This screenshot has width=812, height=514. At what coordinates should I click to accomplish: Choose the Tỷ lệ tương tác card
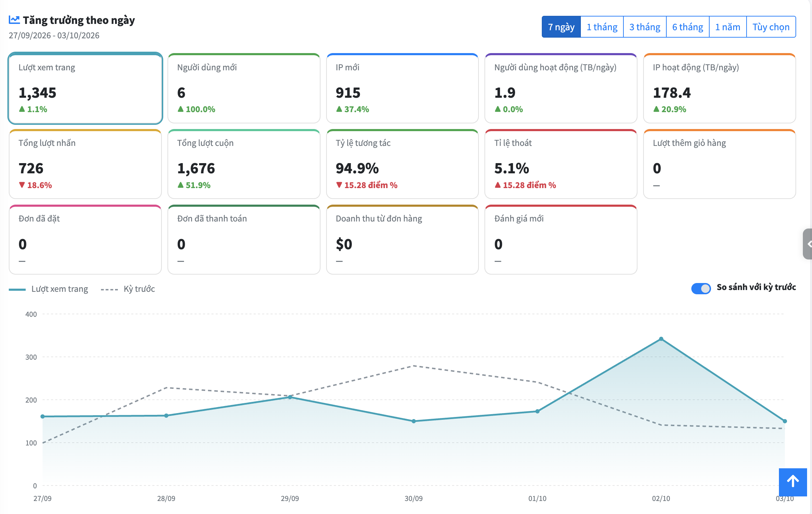click(402, 164)
